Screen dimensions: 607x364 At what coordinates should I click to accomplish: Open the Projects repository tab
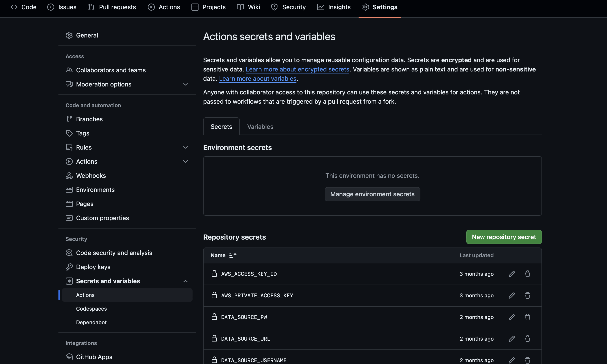tap(208, 7)
